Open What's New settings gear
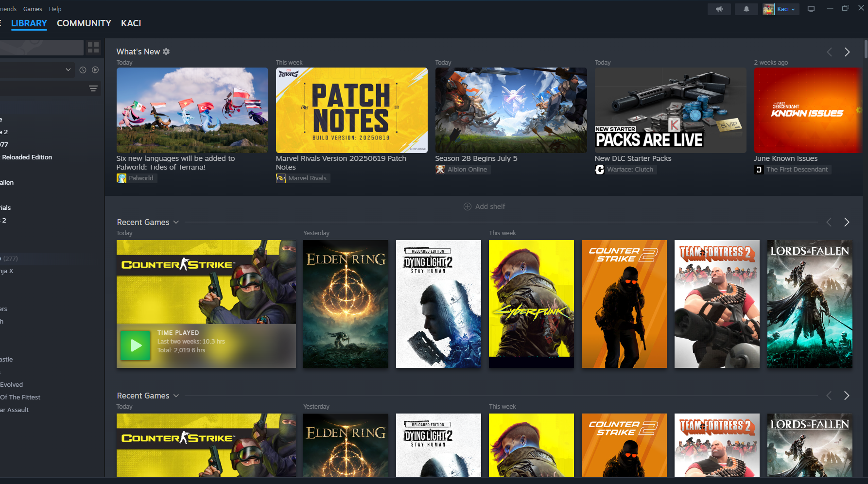The height and width of the screenshot is (484, 868). tap(166, 52)
